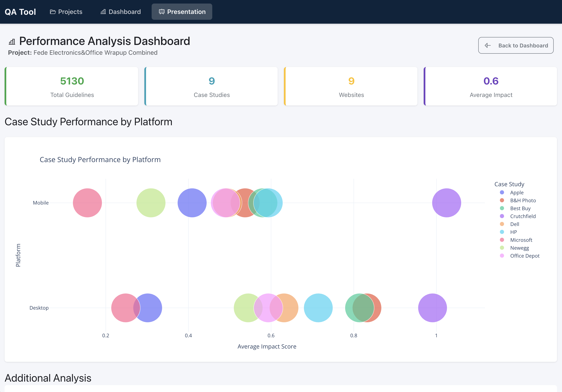Toggle Office Depot in the chart legend

(520, 256)
